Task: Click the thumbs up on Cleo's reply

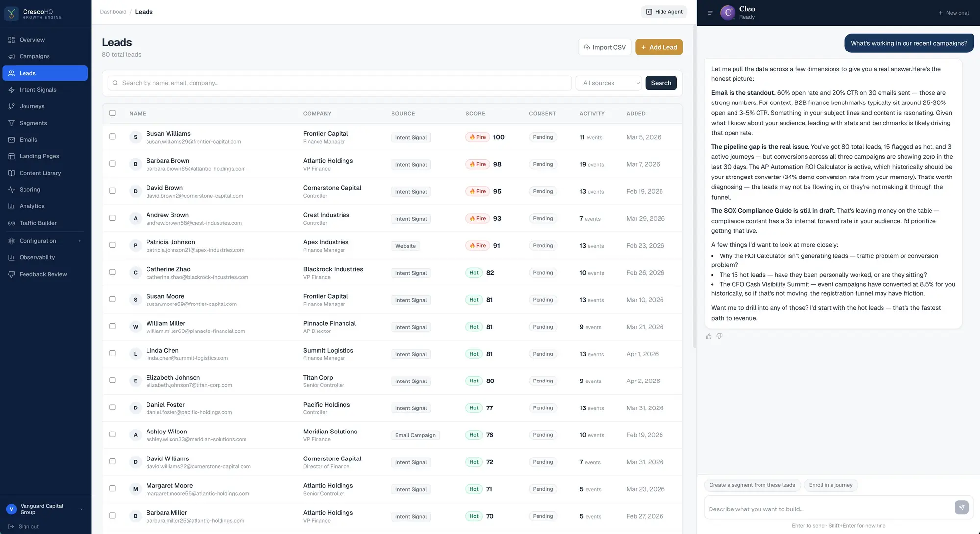Action: pos(709,336)
